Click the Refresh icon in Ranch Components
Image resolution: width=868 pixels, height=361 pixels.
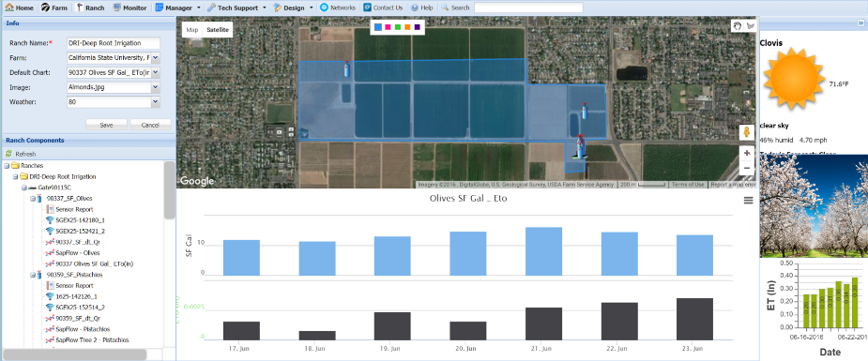click(8, 154)
